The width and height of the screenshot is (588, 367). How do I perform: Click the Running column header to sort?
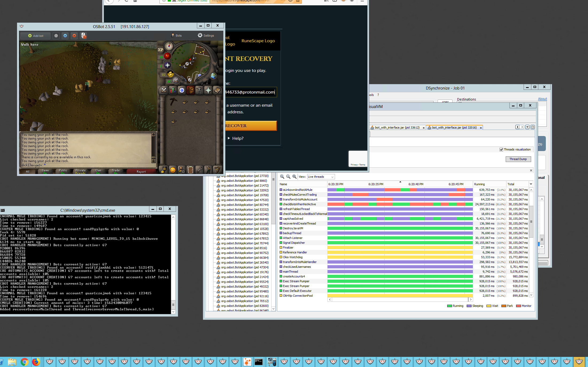(x=490, y=184)
